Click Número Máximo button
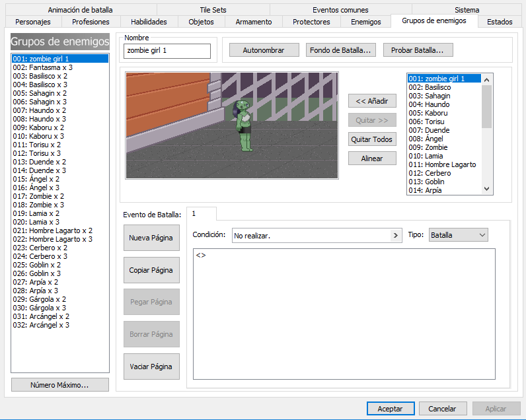The height and width of the screenshot is (420, 526). (x=60, y=385)
